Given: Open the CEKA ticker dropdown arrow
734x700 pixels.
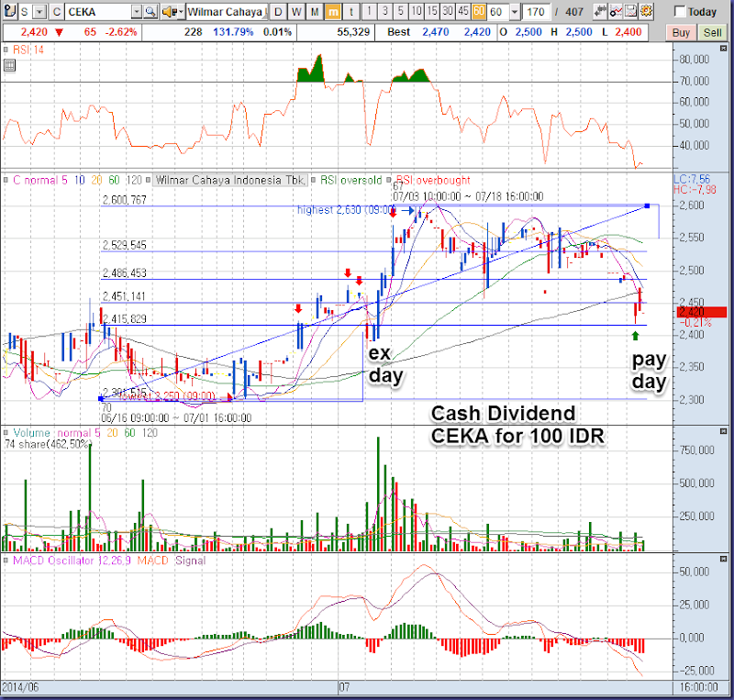Looking at the screenshot, I should point(136,11).
